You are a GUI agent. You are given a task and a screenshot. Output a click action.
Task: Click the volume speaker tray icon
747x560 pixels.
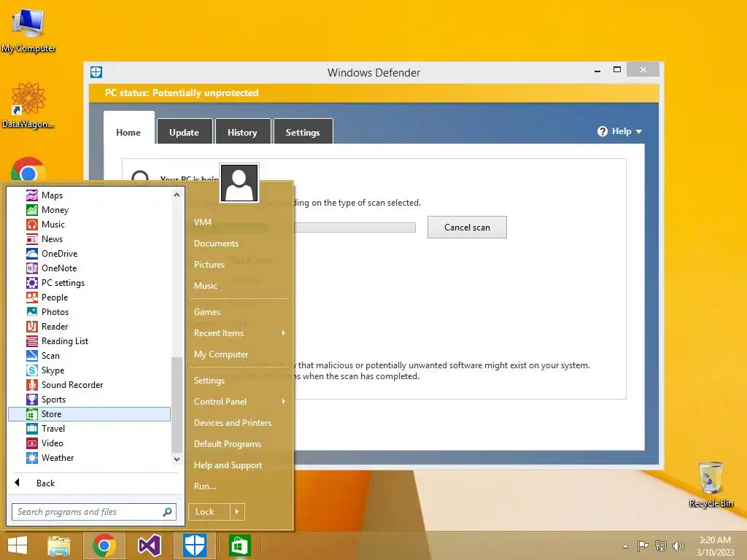click(678, 545)
